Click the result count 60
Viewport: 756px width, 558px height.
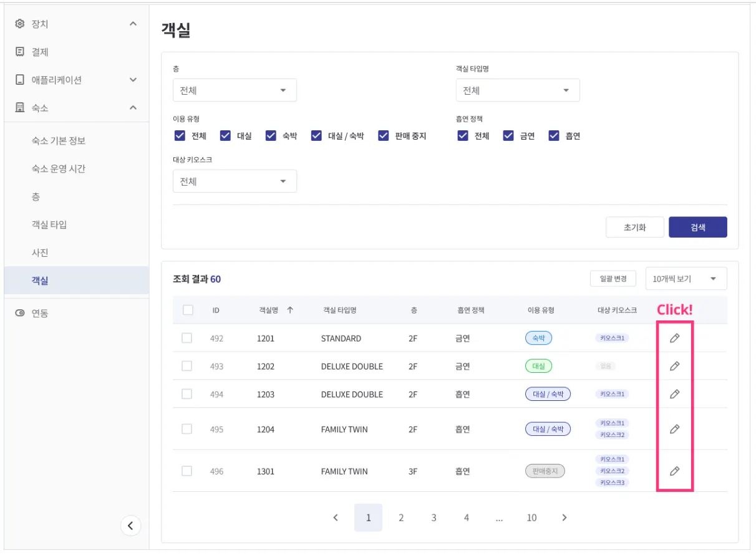coord(215,279)
